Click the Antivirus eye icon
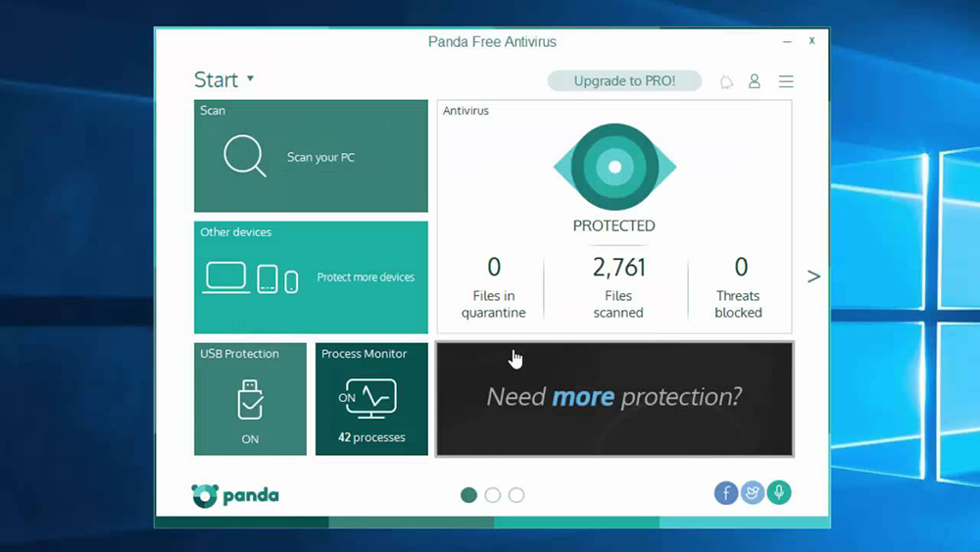The width and height of the screenshot is (980, 552). [x=614, y=167]
